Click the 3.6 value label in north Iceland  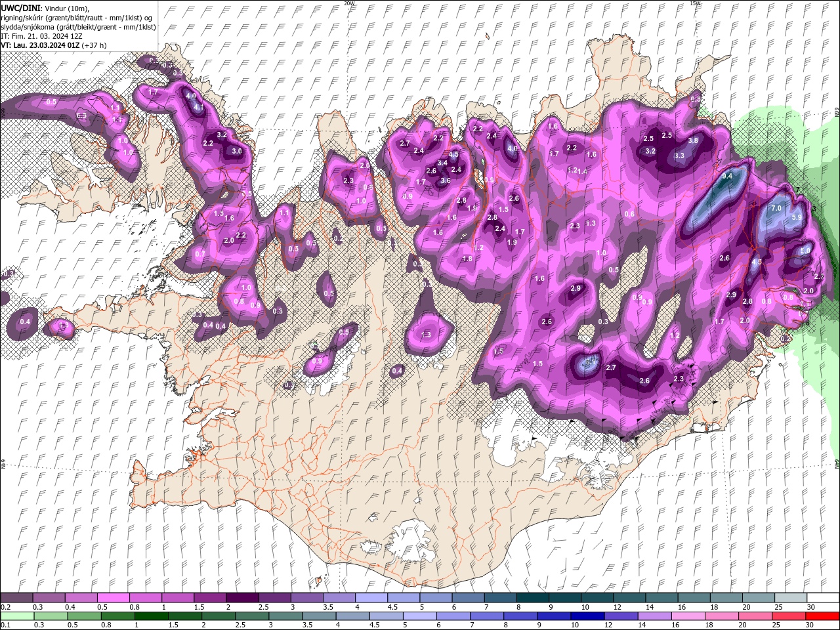(x=445, y=180)
